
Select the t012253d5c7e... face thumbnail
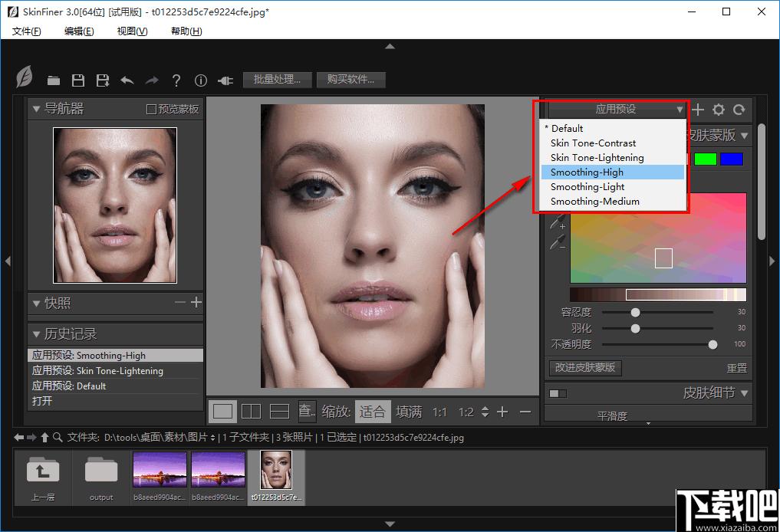[276, 476]
